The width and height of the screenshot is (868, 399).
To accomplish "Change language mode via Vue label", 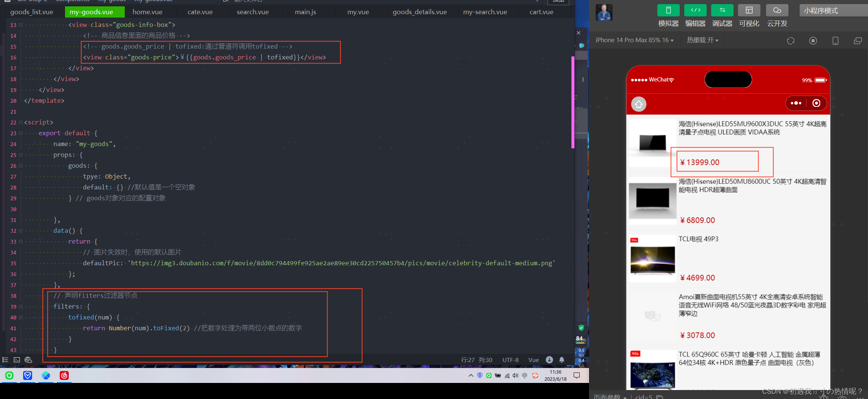I will (x=534, y=360).
